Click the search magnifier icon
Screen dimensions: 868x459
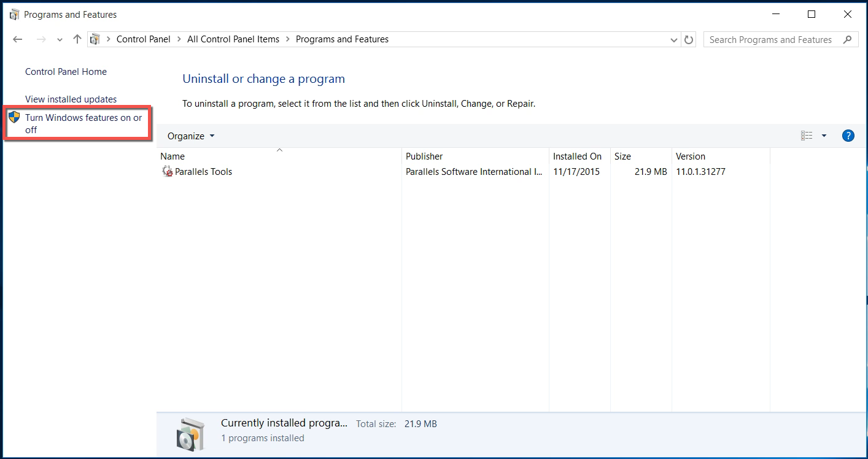pyautogui.click(x=848, y=39)
